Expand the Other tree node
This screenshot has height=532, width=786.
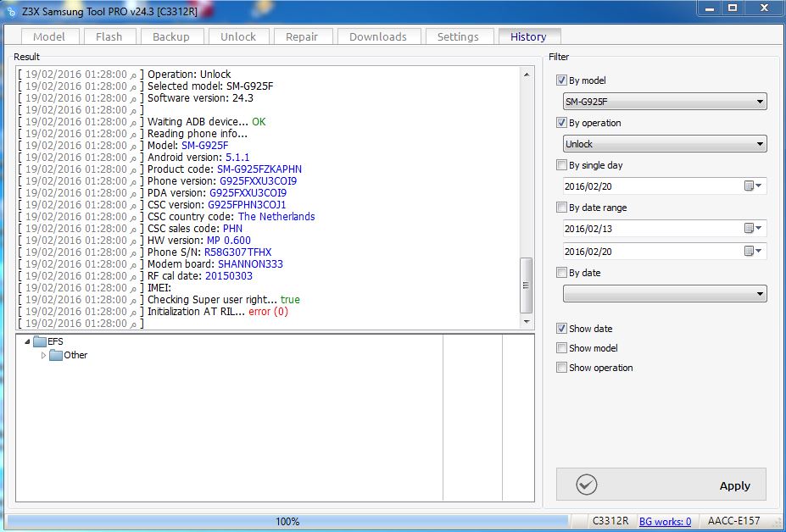(43, 355)
